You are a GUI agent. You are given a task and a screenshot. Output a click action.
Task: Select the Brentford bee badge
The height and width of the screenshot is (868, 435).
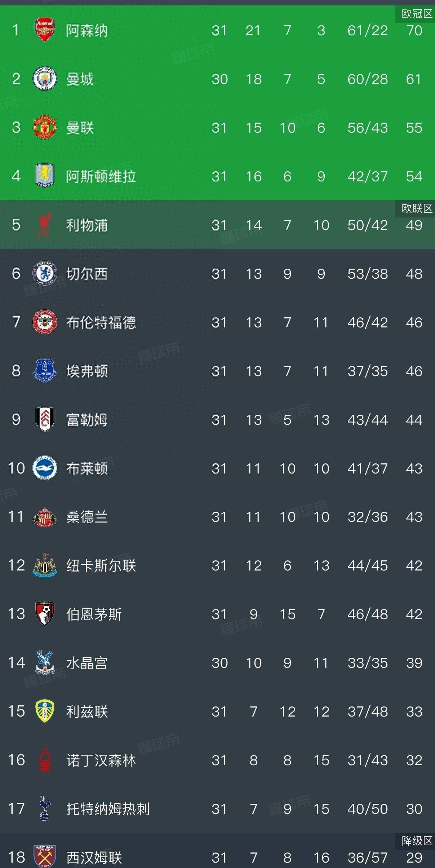pyautogui.click(x=45, y=322)
